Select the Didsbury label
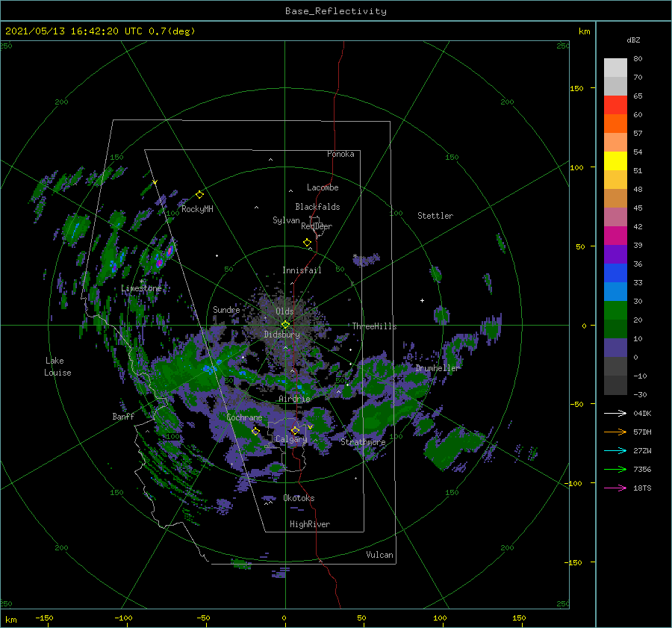This screenshot has width=672, height=628. (282, 335)
